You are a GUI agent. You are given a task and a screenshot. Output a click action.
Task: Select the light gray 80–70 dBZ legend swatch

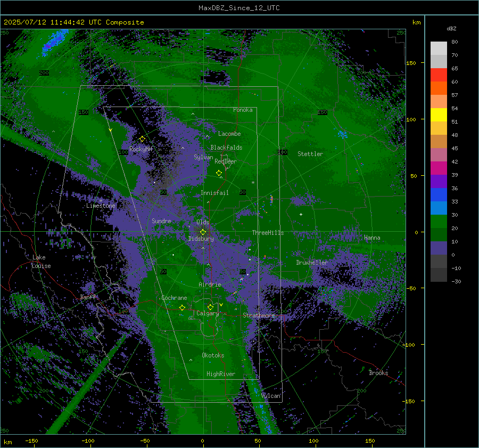tap(439, 48)
